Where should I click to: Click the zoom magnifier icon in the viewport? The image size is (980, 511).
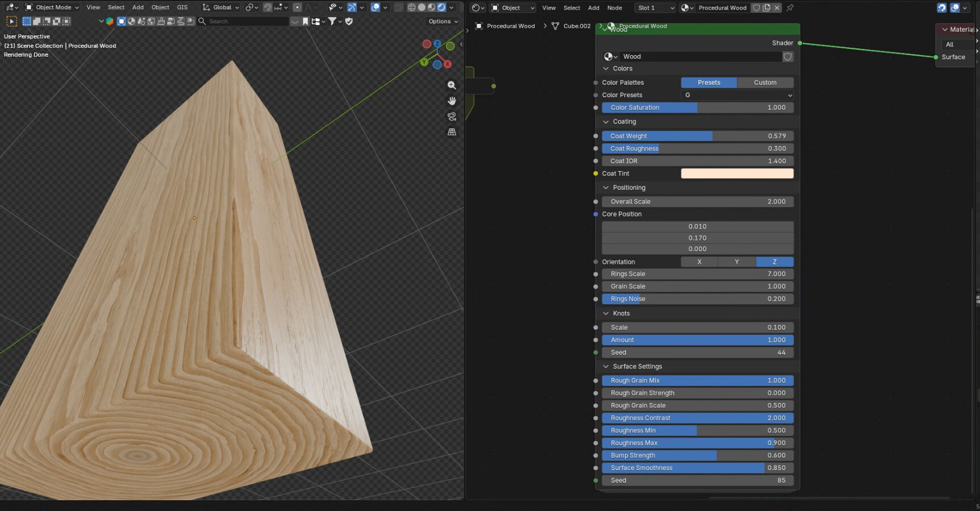pyautogui.click(x=452, y=85)
